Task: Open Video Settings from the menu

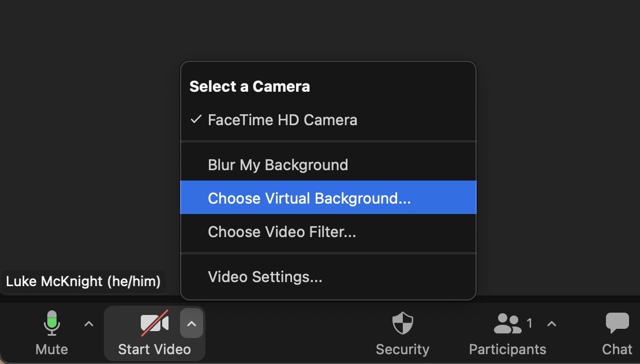Action: pos(265,277)
